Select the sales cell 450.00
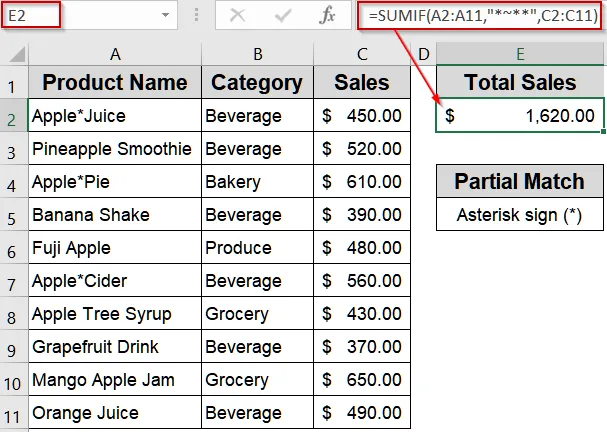The image size is (607, 432). tap(362, 115)
